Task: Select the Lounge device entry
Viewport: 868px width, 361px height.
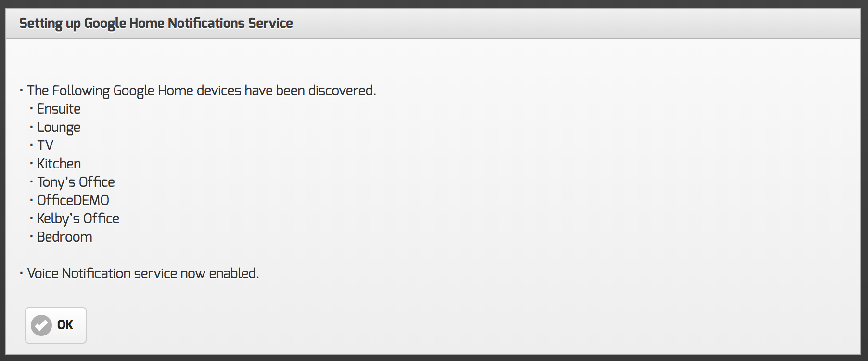Action: pyautogui.click(x=59, y=128)
